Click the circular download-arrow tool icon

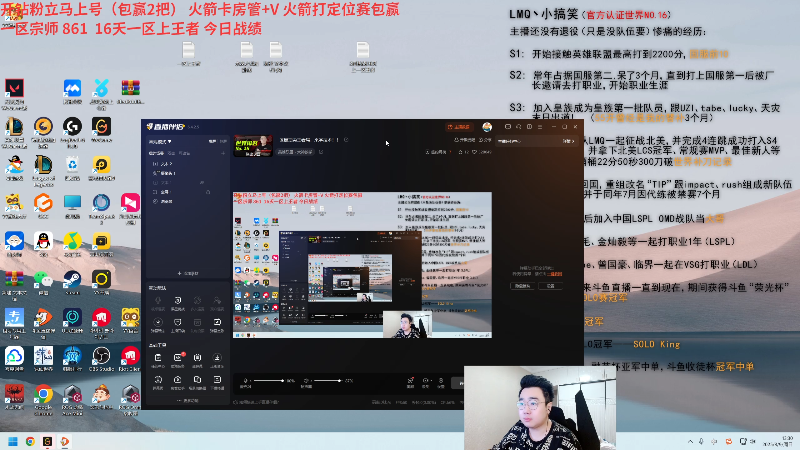pos(217,358)
